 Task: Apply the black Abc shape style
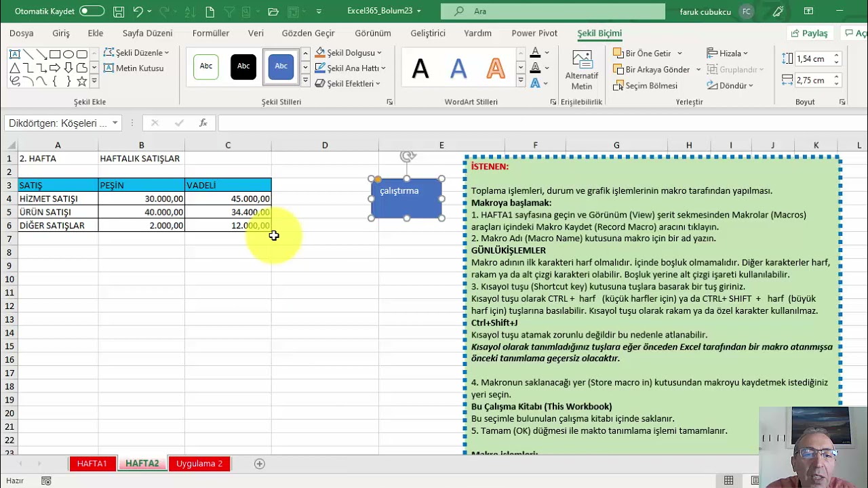click(x=243, y=66)
